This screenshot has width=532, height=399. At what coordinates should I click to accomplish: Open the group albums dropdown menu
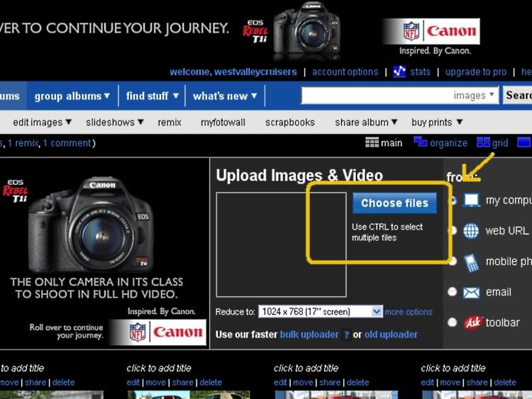72,96
